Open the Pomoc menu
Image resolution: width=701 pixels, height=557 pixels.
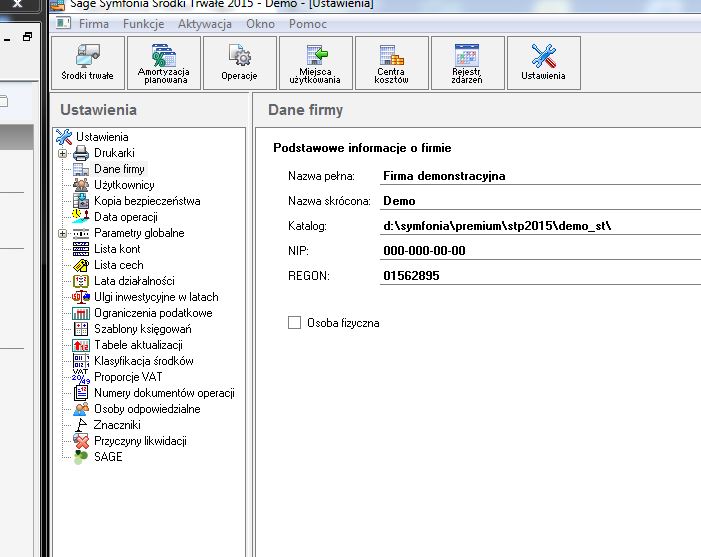click(308, 24)
